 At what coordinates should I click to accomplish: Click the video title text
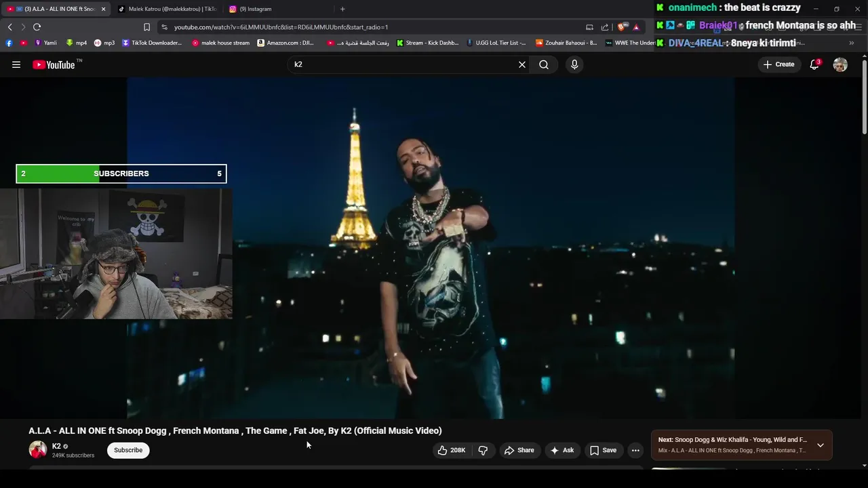tap(235, 430)
